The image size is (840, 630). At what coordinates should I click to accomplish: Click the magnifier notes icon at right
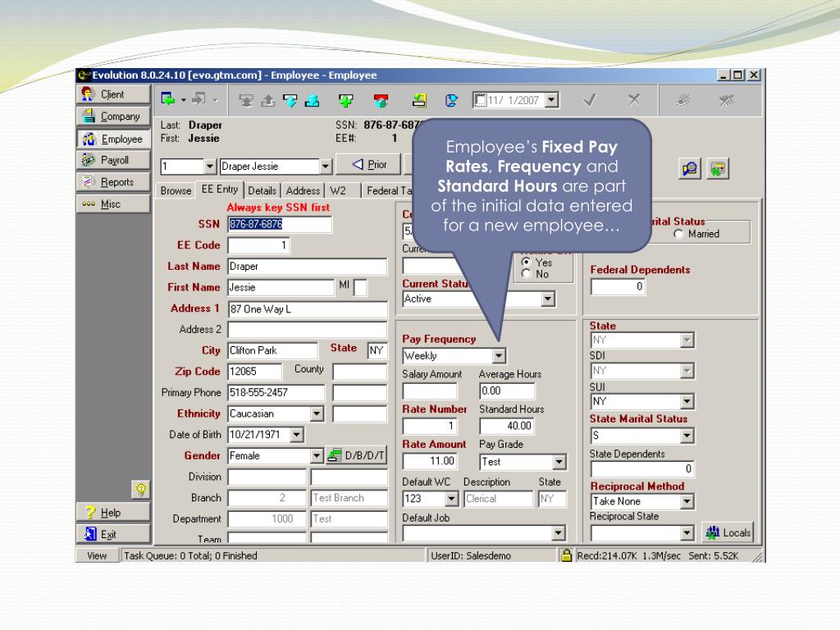click(x=689, y=169)
